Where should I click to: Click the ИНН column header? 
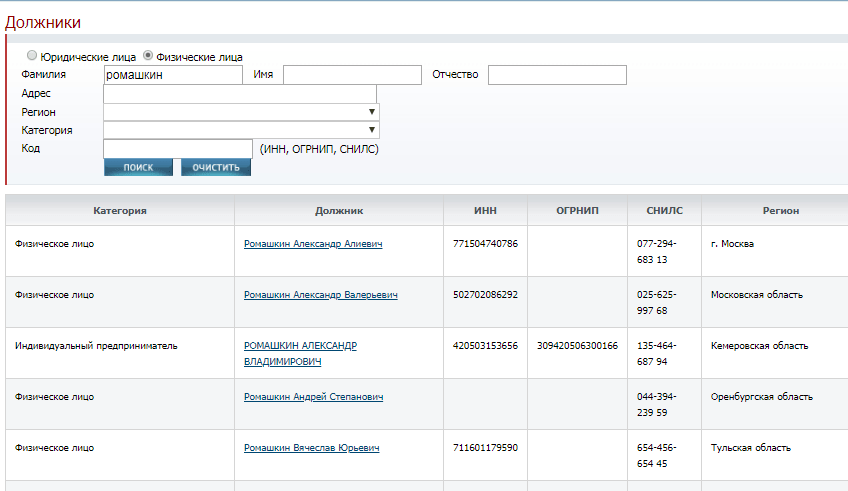point(485,211)
